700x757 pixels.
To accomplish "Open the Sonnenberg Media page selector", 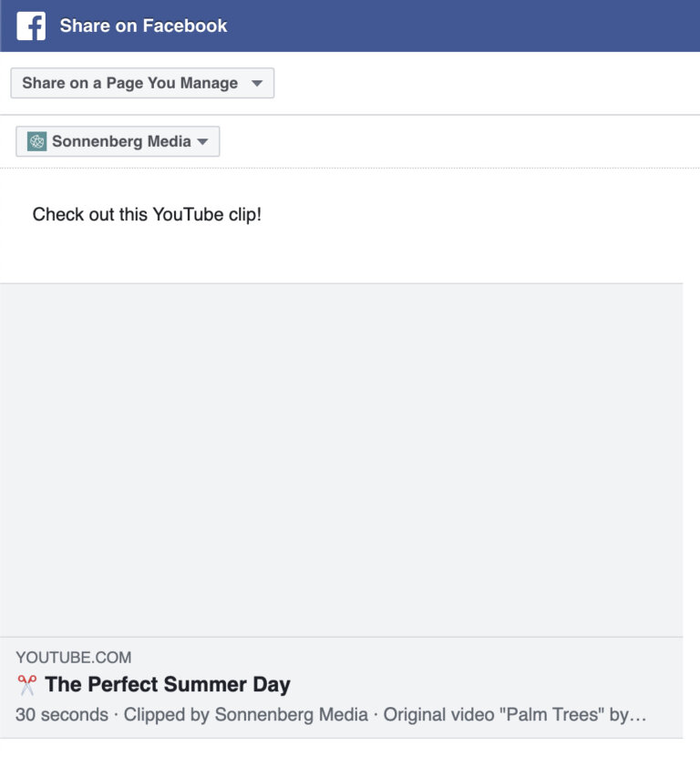I will tap(118, 140).
